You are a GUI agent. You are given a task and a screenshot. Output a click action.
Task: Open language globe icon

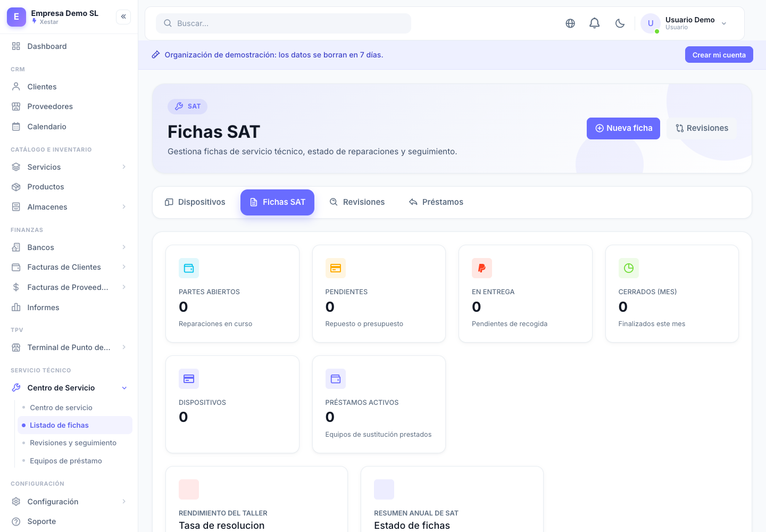click(x=570, y=23)
